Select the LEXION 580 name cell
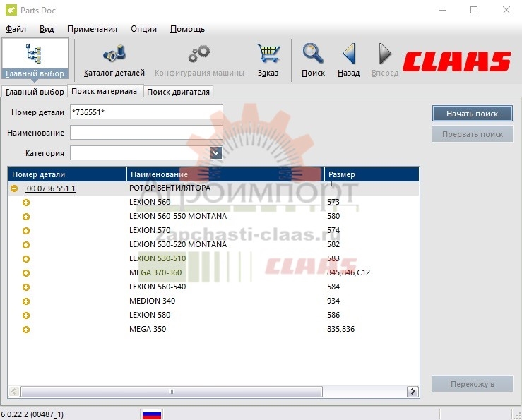522x420 pixels. tap(150, 315)
